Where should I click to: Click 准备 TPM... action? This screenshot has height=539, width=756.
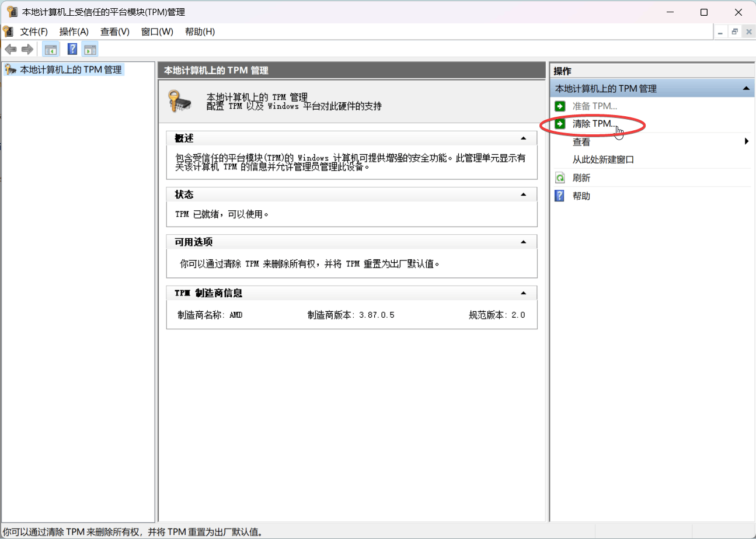click(x=594, y=106)
